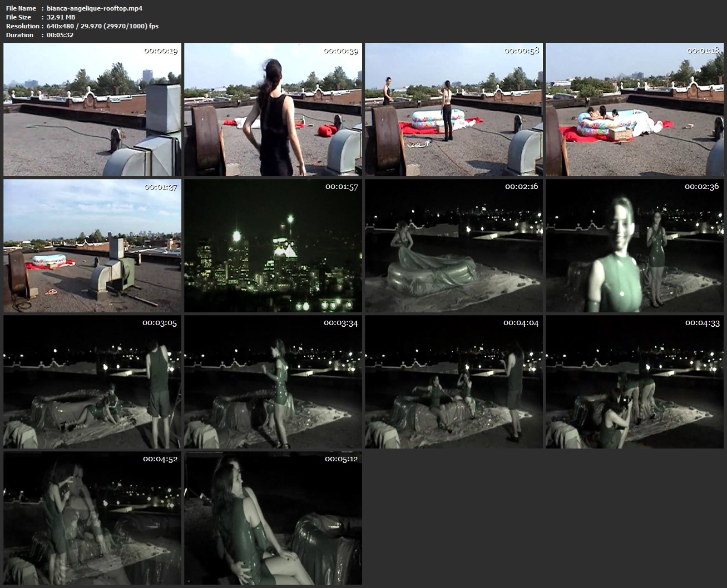
Task: Select the thumbnail stamped 00:01:37
Action: point(92,246)
